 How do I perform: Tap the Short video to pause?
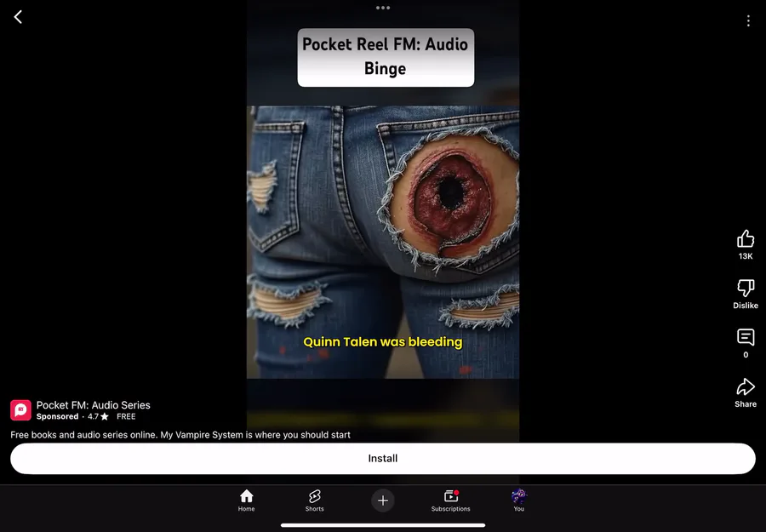point(383,242)
